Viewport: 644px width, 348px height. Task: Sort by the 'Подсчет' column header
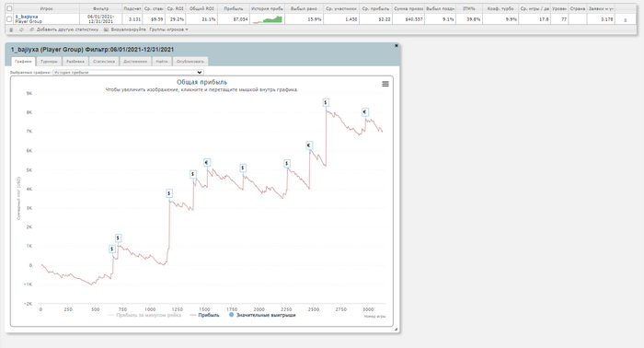coord(132,8)
